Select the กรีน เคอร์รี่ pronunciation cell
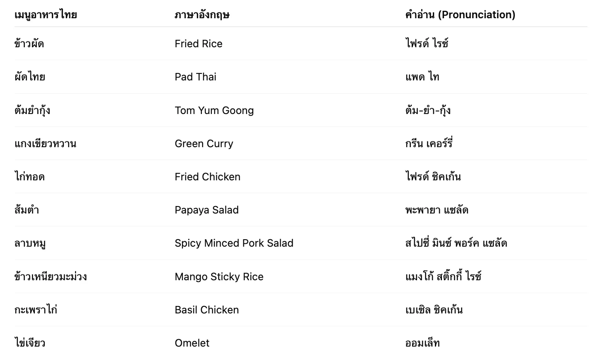 pyautogui.click(x=429, y=144)
